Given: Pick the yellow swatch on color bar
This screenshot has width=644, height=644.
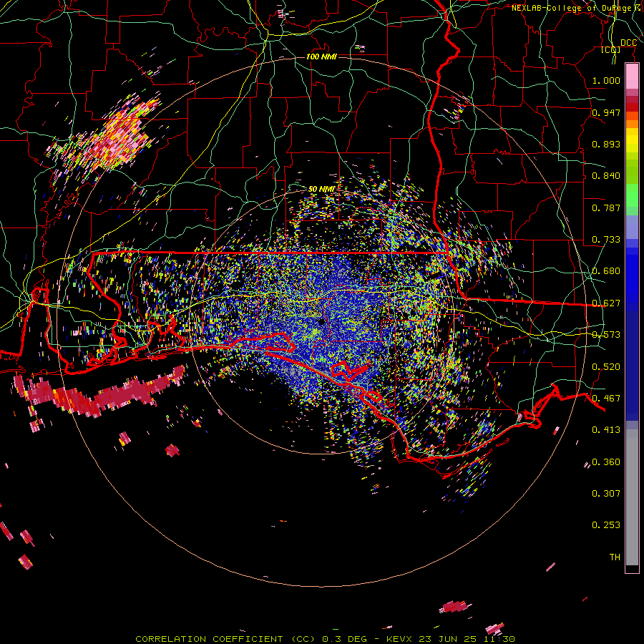Looking at the screenshot, I should [x=632, y=141].
